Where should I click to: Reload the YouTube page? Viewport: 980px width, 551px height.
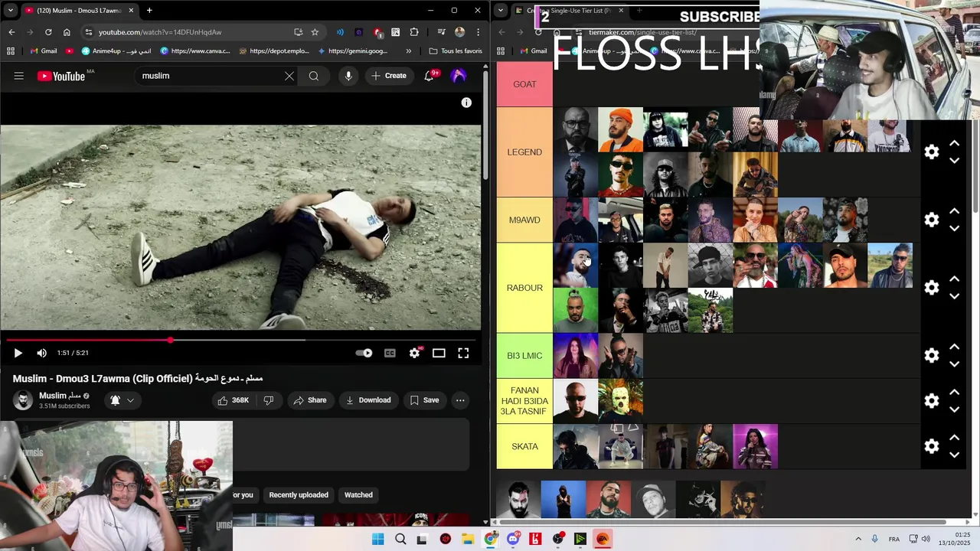[48, 32]
